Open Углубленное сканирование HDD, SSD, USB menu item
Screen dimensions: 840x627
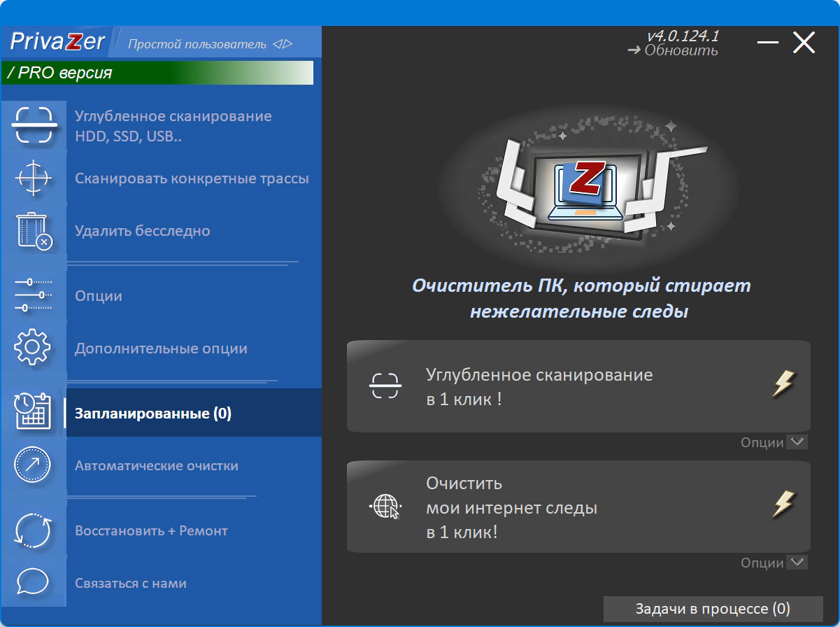click(x=173, y=126)
